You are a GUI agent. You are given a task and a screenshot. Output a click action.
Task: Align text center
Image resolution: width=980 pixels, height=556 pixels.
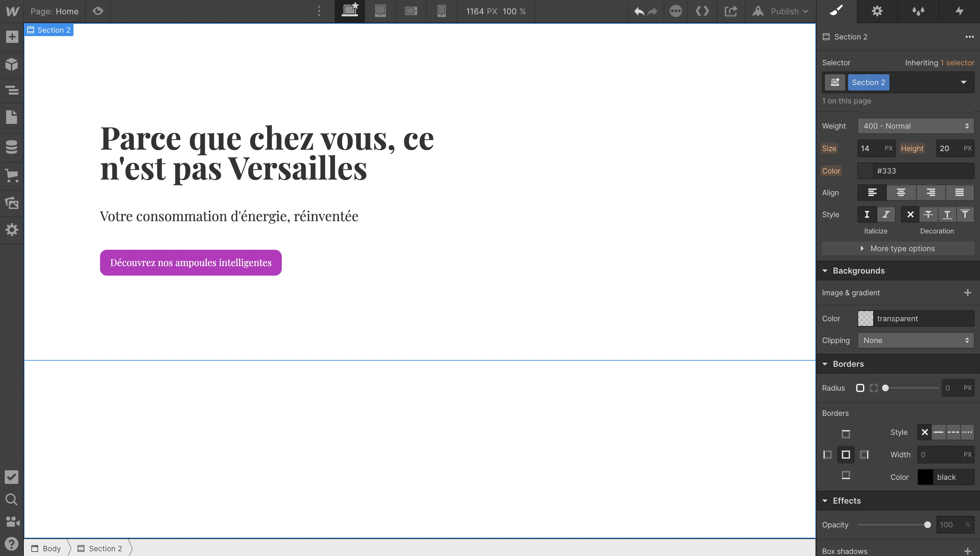click(901, 193)
